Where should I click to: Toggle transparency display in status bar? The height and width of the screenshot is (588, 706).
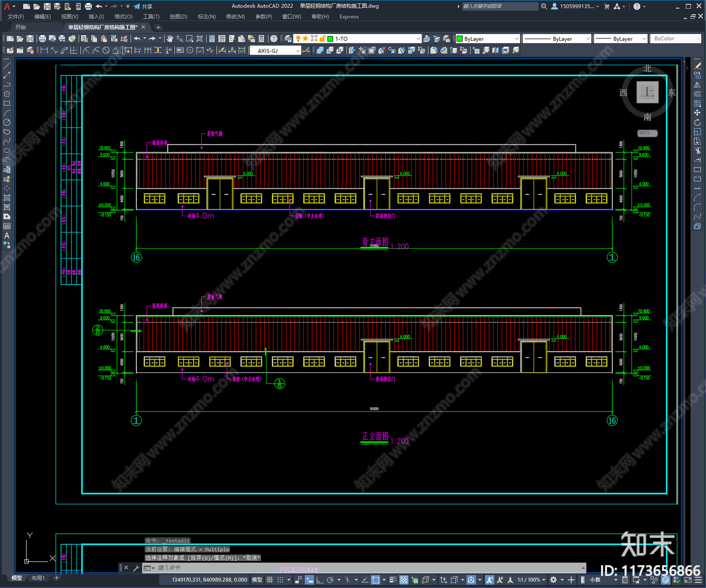point(404,580)
